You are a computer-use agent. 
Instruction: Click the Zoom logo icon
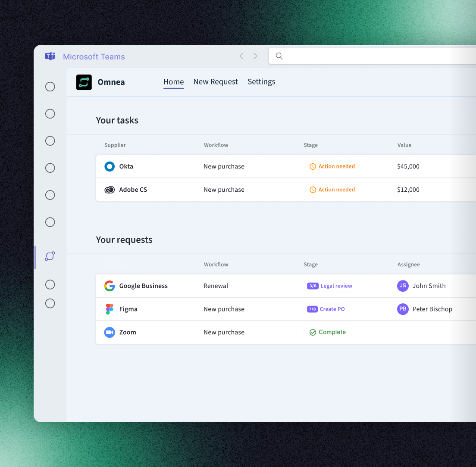point(110,332)
